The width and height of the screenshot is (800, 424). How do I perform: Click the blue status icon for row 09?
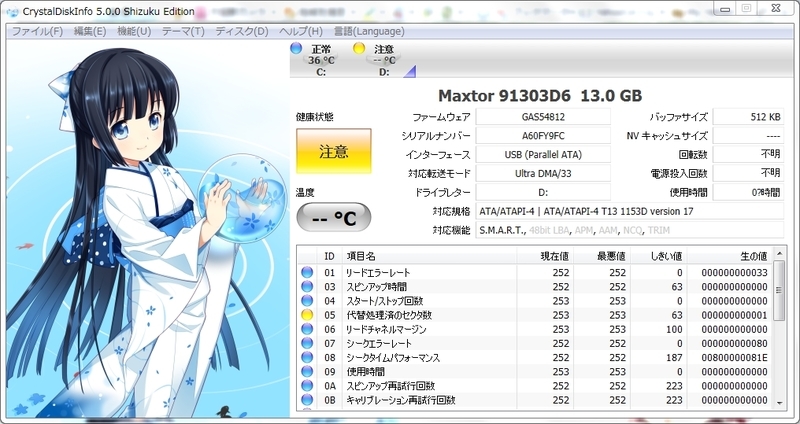tap(307, 371)
